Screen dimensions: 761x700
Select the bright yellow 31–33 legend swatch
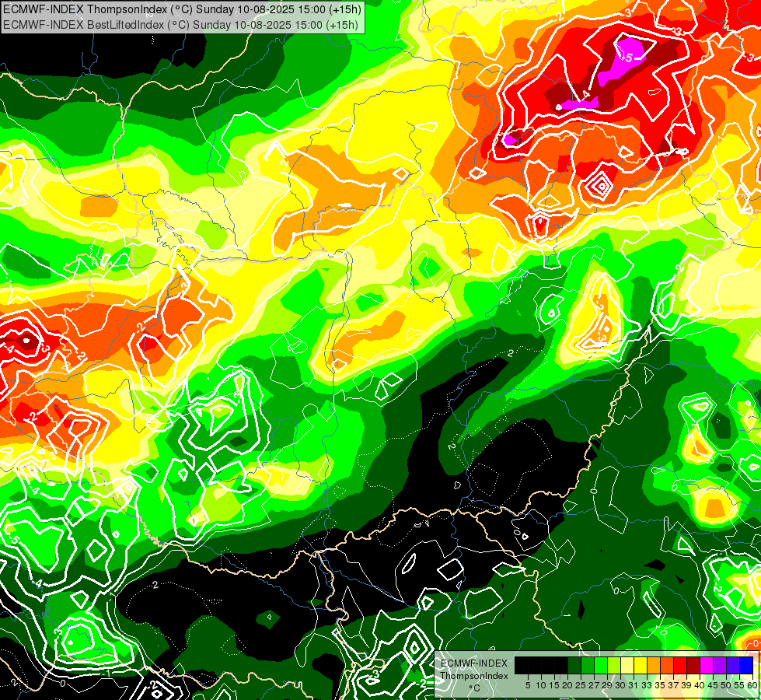pos(641,665)
